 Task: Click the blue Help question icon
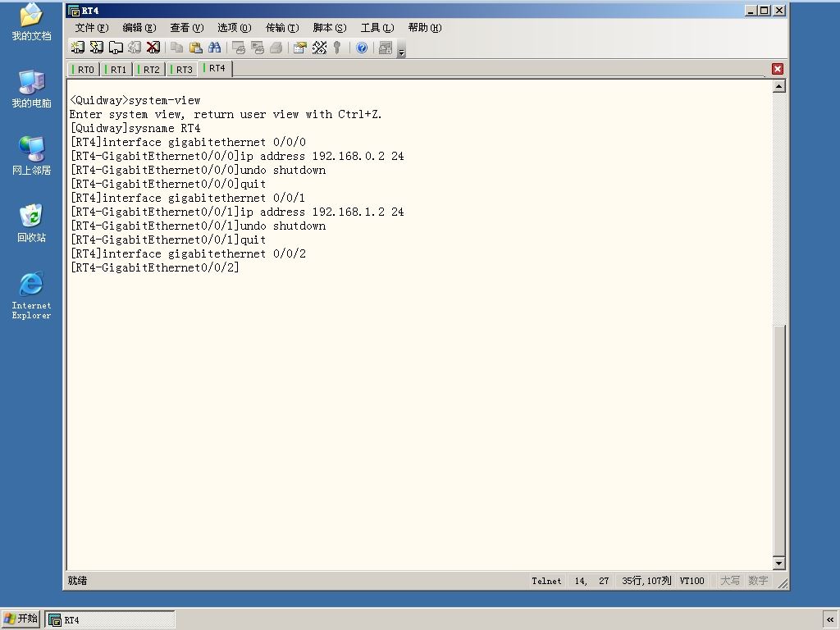(x=362, y=48)
